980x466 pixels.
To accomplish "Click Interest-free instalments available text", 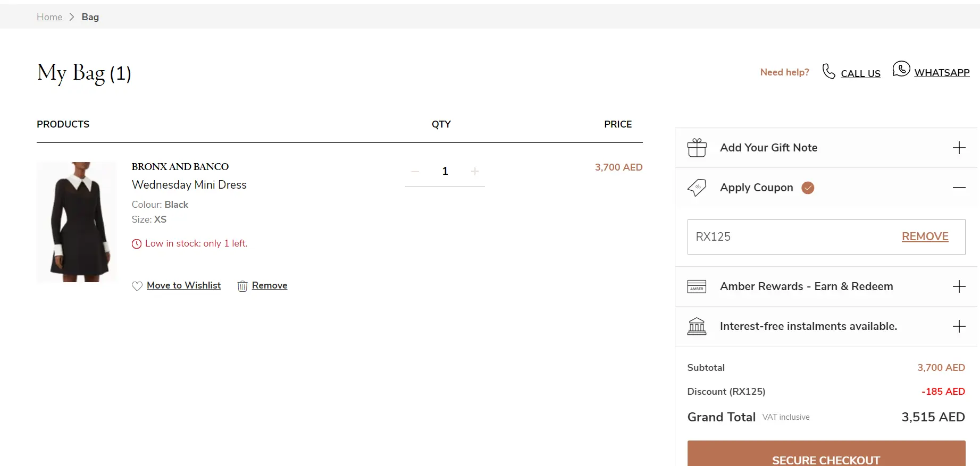I will 808,326.
